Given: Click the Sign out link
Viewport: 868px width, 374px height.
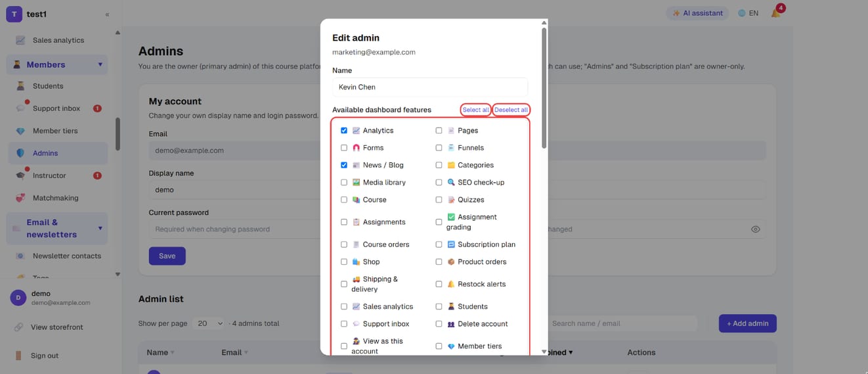Looking at the screenshot, I should (x=45, y=356).
